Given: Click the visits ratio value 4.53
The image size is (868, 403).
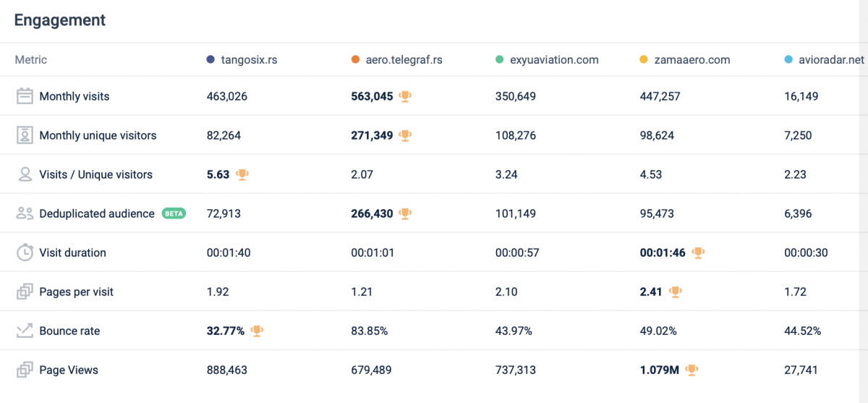Looking at the screenshot, I should 652,174.
